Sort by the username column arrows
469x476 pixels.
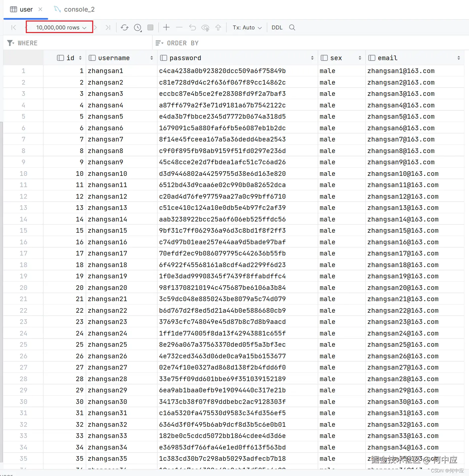152,58
